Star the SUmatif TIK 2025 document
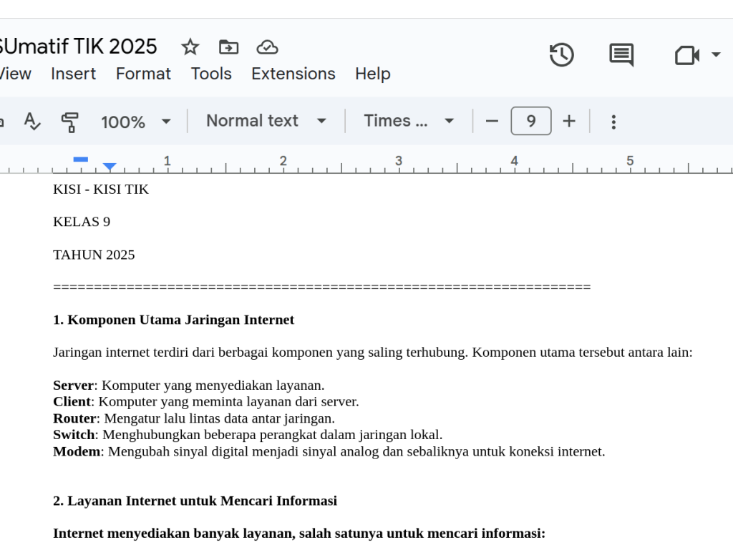Screen dimensions: 733x560 [190, 47]
